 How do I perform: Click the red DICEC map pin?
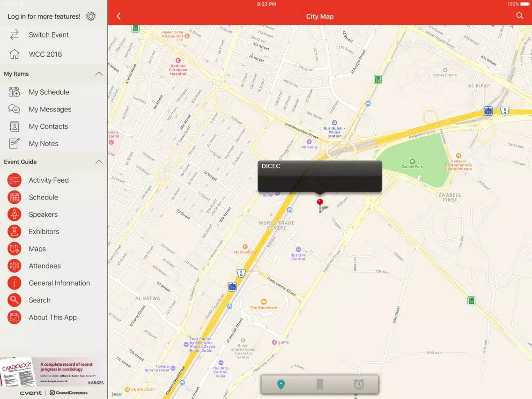point(320,206)
